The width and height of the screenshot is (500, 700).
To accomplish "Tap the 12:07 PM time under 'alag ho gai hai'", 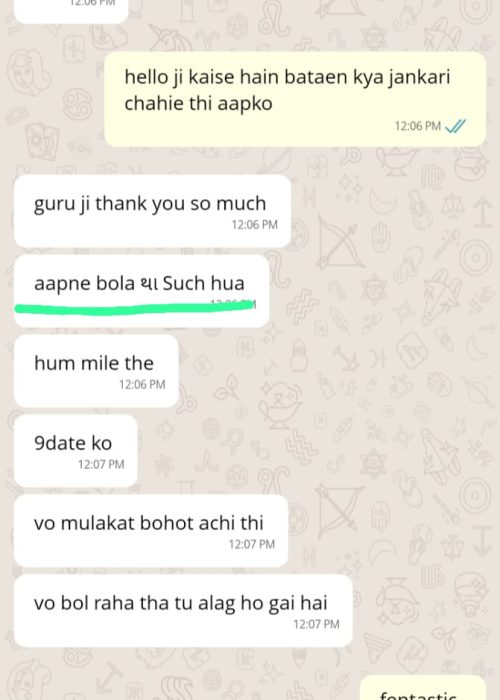I will click(316, 624).
